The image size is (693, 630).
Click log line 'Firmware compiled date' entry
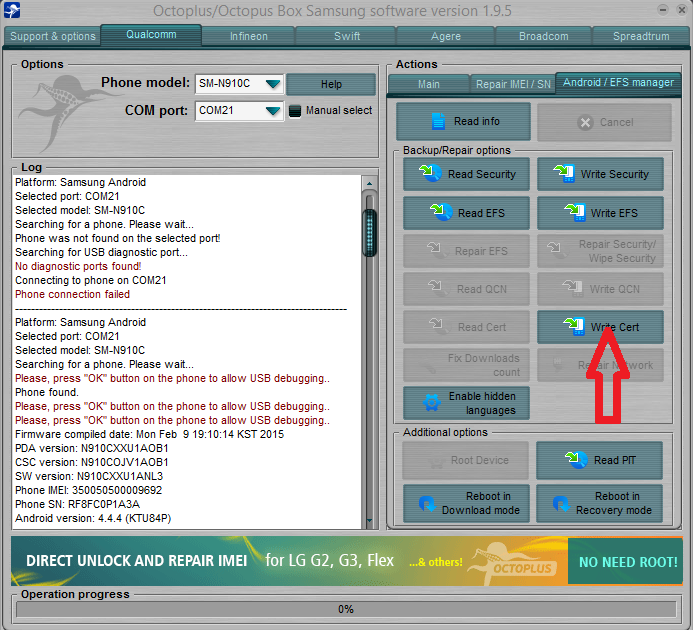pyautogui.click(x=149, y=434)
